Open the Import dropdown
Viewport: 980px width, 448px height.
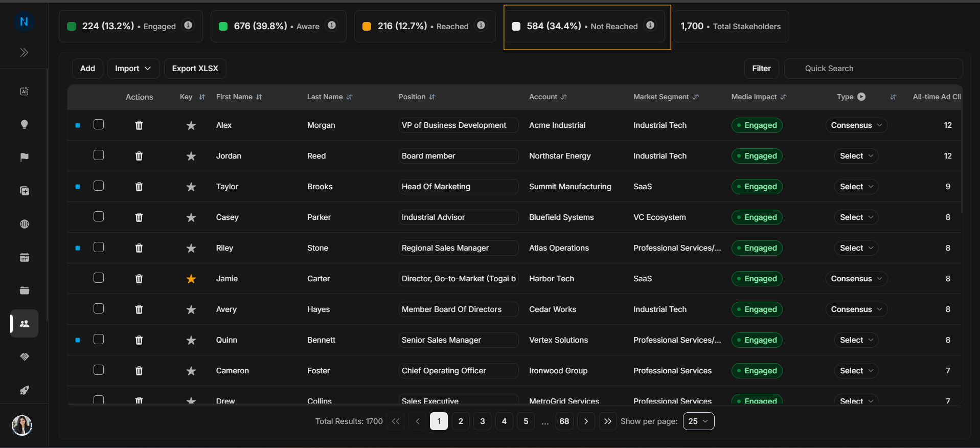click(x=133, y=69)
